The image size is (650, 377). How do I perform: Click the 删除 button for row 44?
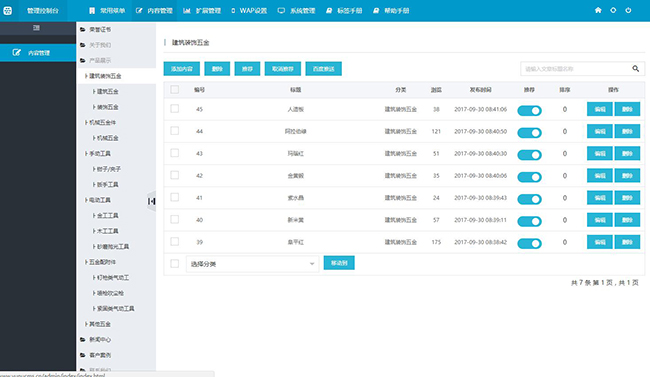pyautogui.click(x=627, y=131)
